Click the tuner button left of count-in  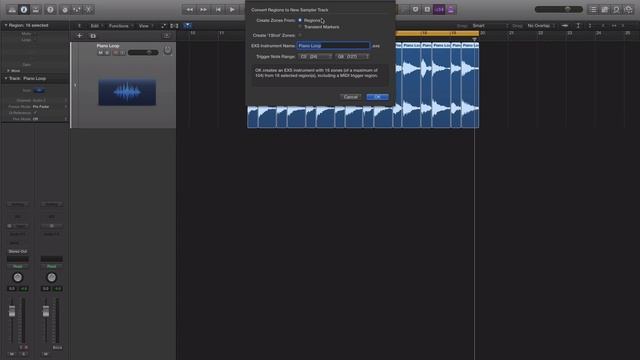click(x=427, y=9)
